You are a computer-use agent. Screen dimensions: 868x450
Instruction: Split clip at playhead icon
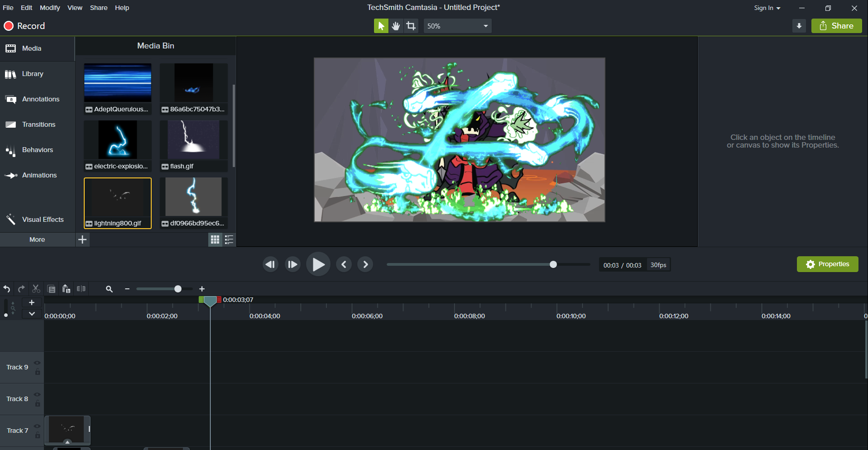82,289
